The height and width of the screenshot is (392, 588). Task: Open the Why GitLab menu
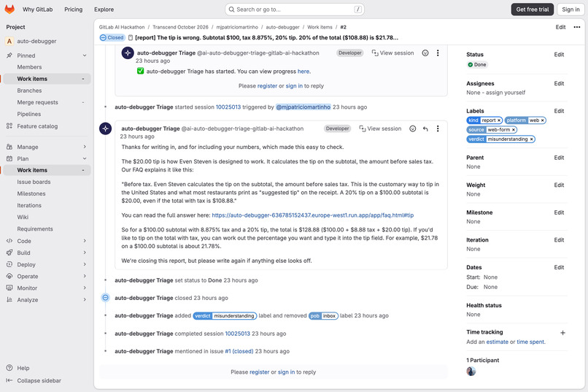(37, 9)
